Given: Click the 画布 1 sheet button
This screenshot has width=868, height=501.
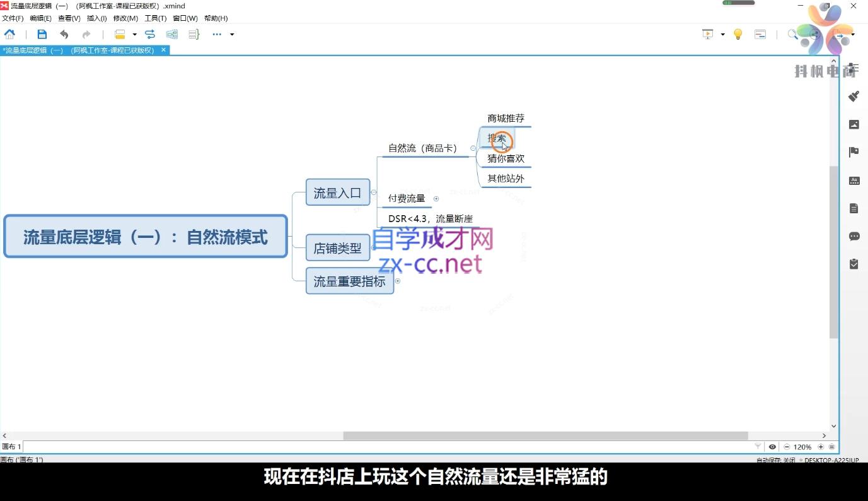Looking at the screenshot, I should click(x=12, y=446).
